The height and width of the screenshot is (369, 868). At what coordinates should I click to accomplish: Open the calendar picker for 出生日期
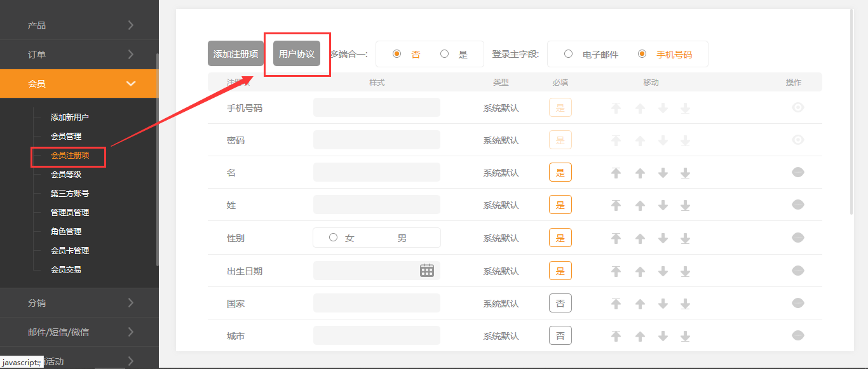(x=426, y=271)
